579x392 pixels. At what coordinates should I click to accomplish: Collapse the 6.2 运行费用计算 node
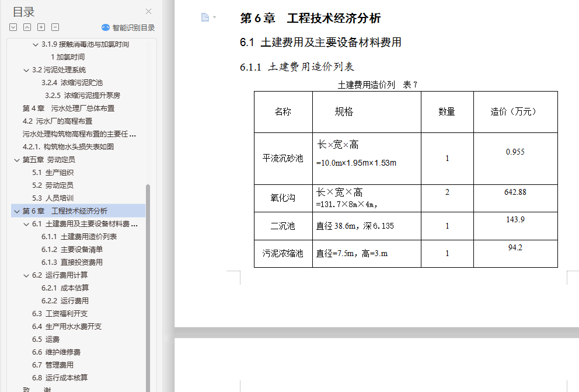point(26,276)
